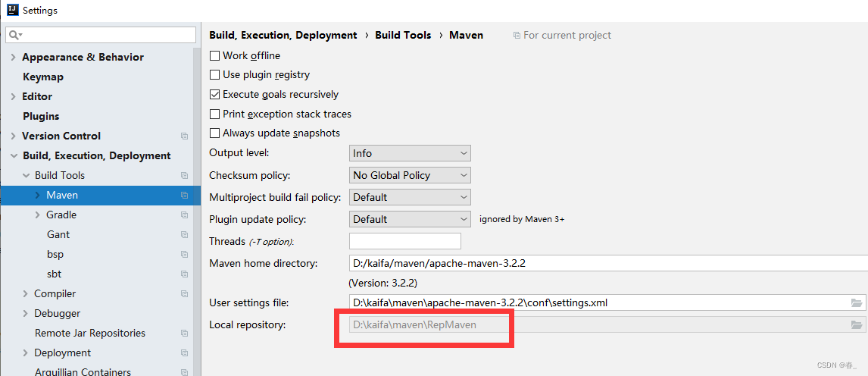The image size is (868, 376).
Task: Click the project-level icon beside sbt
Action: (184, 274)
